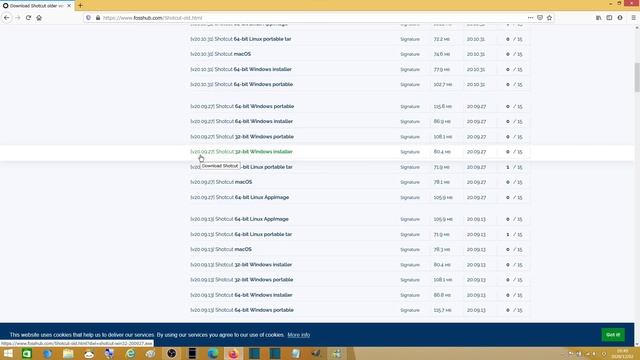Download v20.09.27 32-bit Windows portable
Image resolution: width=640 pixels, height=360 pixels.
click(242, 137)
